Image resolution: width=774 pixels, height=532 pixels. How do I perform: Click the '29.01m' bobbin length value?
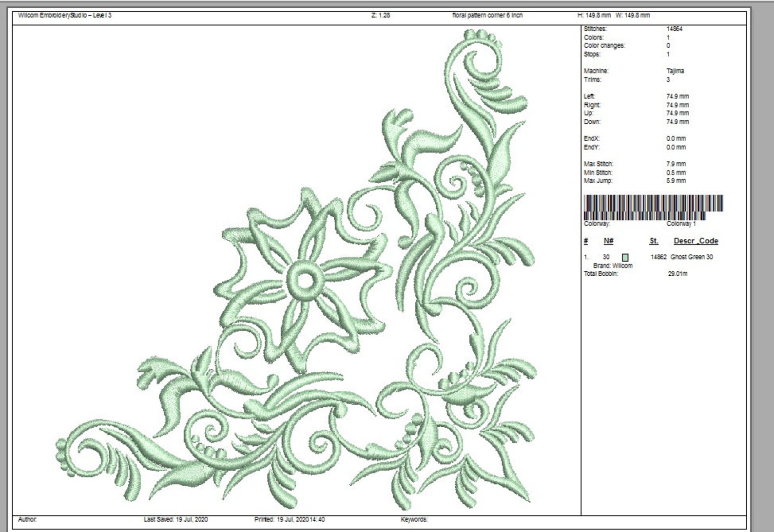(677, 274)
